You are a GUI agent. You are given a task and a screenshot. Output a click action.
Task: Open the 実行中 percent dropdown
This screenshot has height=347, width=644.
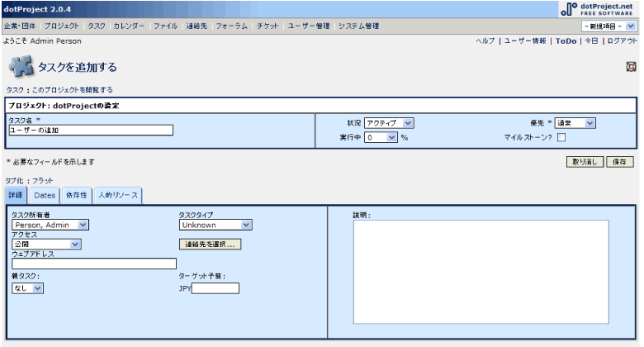[381, 137]
